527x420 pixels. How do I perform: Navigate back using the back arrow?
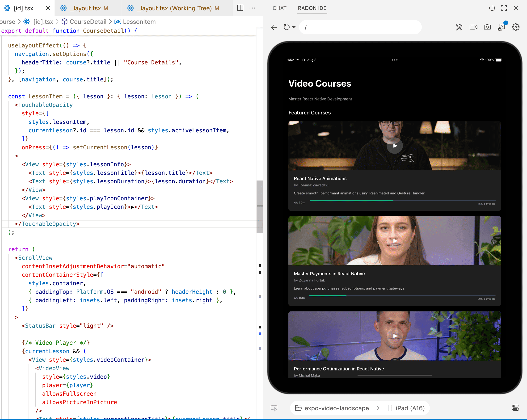point(274,27)
